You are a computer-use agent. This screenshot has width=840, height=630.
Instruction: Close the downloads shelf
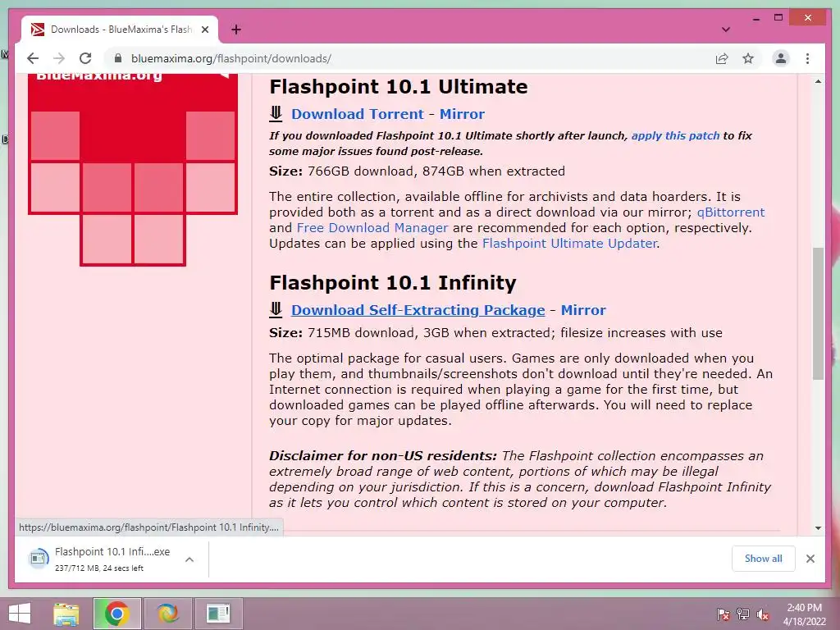(x=810, y=559)
